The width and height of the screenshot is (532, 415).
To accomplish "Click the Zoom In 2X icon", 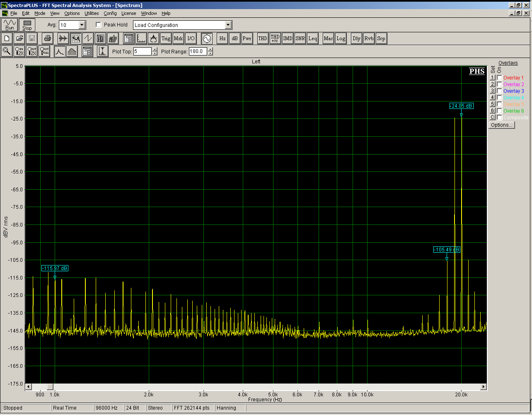I will 19,51.
